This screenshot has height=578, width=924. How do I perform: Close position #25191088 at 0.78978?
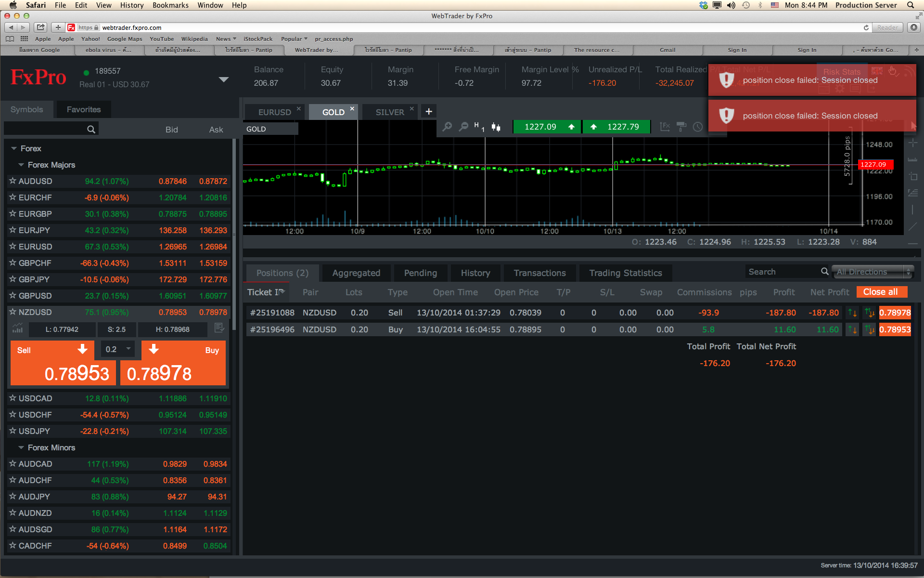tap(895, 313)
